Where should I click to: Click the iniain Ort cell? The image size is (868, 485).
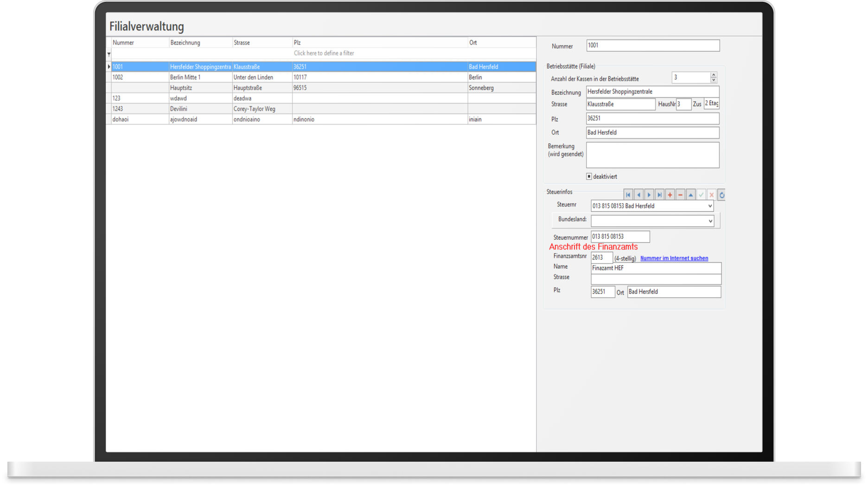point(502,119)
